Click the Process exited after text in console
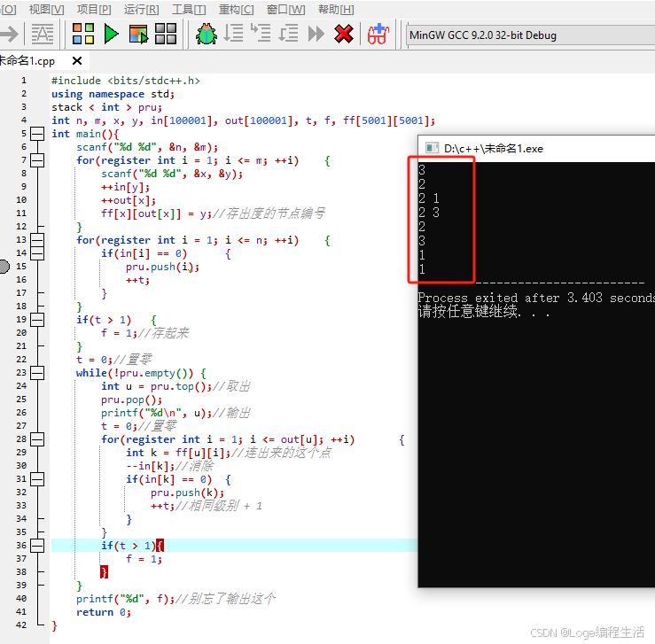655x644 pixels. click(536, 298)
